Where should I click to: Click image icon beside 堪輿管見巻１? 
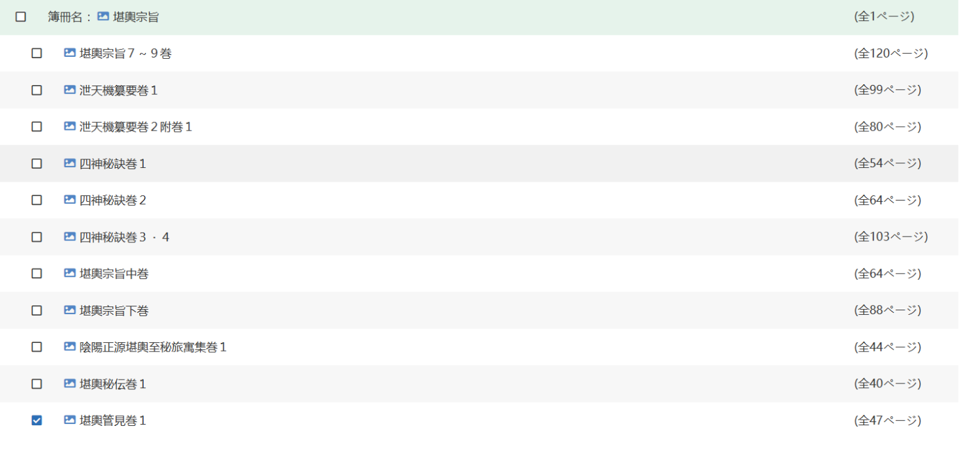pyautogui.click(x=70, y=420)
